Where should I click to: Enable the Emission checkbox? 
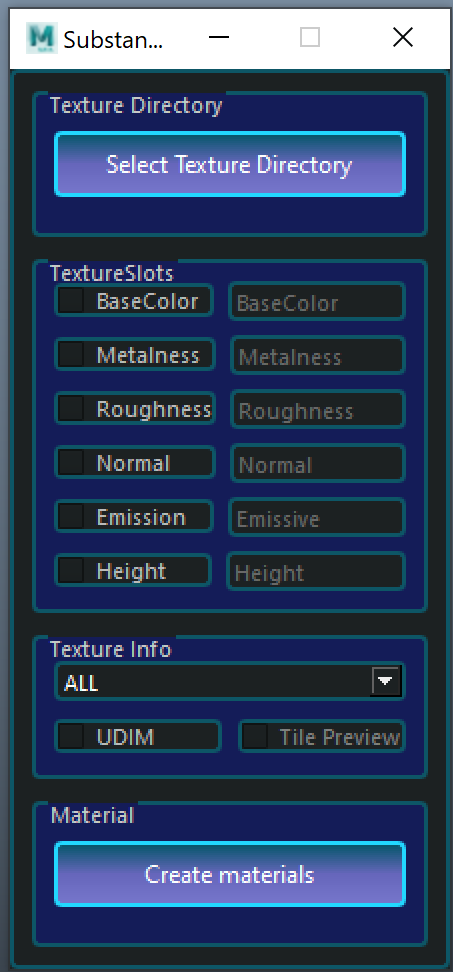(71, 516)
